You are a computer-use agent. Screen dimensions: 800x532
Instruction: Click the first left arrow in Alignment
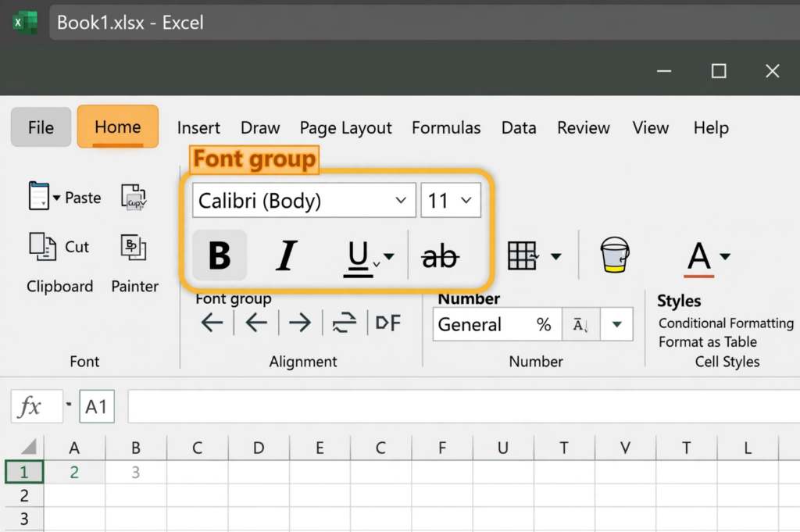[x=212, y=323]
